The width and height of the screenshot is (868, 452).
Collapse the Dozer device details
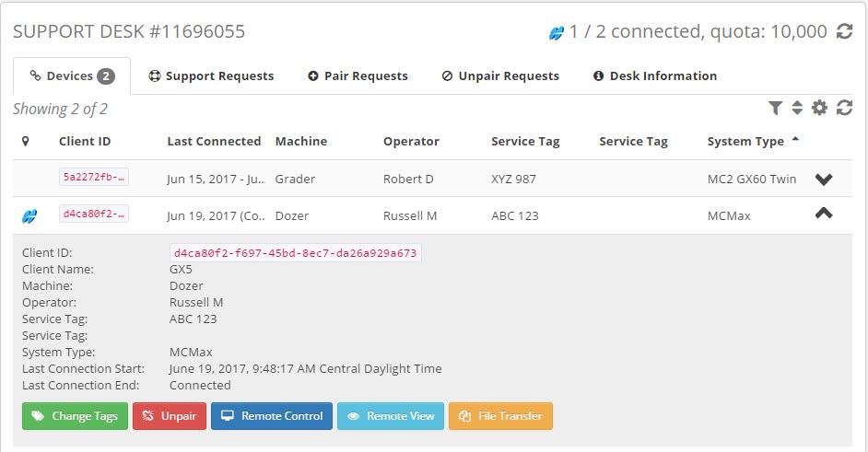[x=824, y=214]
